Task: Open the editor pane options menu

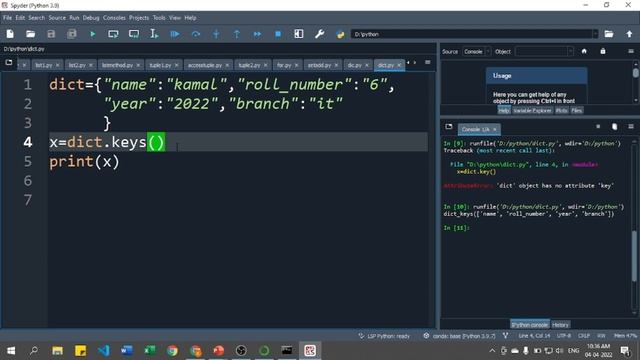Action: click(x=427, y=62)
